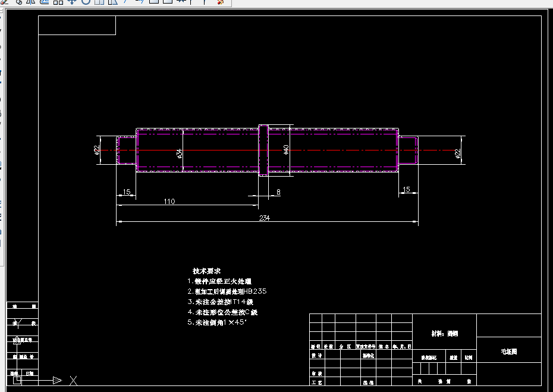Image resolution: width=553 pixels, height=392 pixels.
Task: Select the Mirror tool icon
Action: [x=31, y=2]
